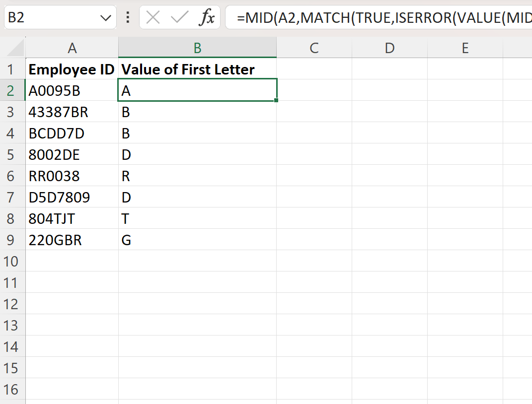
Task: Select cell containing RR0038
Action: coord(72,176)
